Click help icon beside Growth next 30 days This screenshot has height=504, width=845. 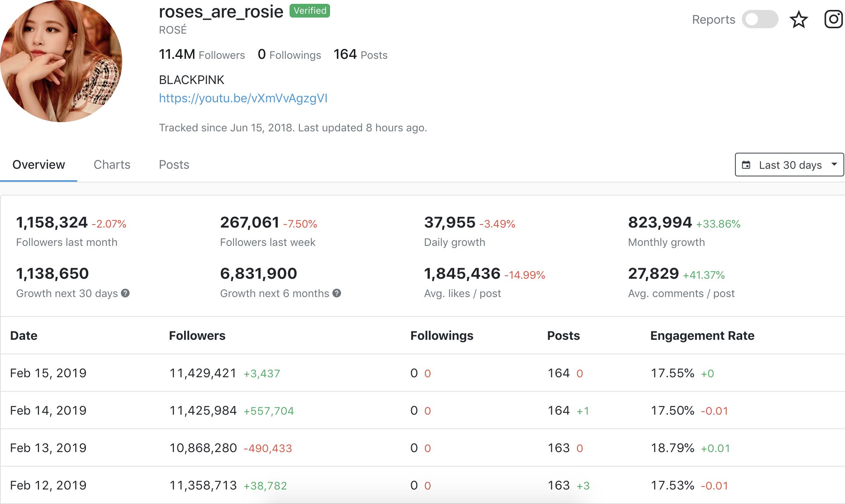(x=125, y=293)
